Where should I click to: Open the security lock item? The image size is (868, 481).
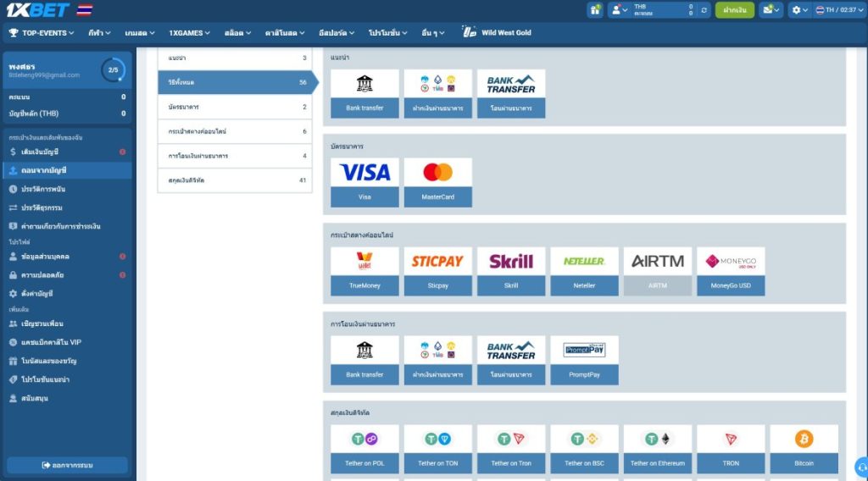tap(67, 274)
